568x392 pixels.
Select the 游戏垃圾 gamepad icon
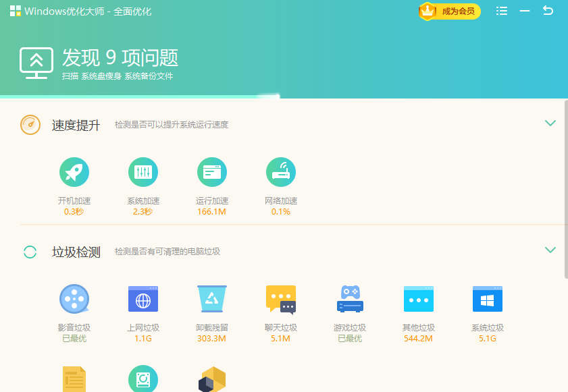[x=350, y=299]
